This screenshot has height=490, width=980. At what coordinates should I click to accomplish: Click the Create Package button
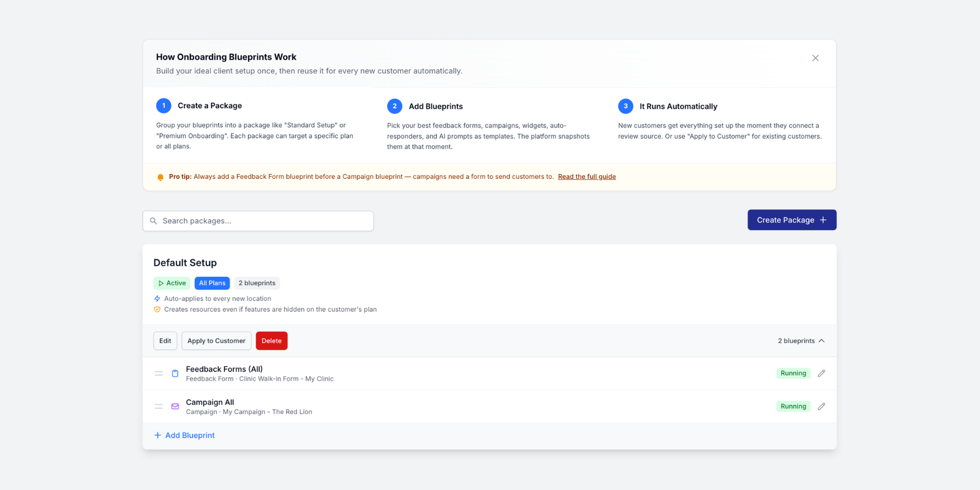point(792,220)
